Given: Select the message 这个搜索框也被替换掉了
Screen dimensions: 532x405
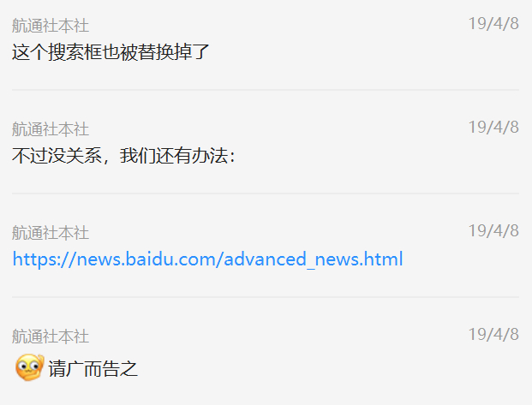Looking at the screenshot, I should pyautogui.click(x=111, y=52).
